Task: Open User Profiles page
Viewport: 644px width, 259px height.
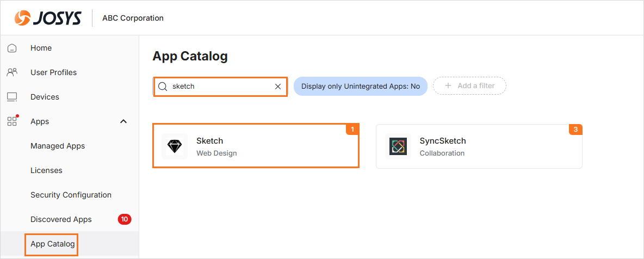Action: [53, 72]
